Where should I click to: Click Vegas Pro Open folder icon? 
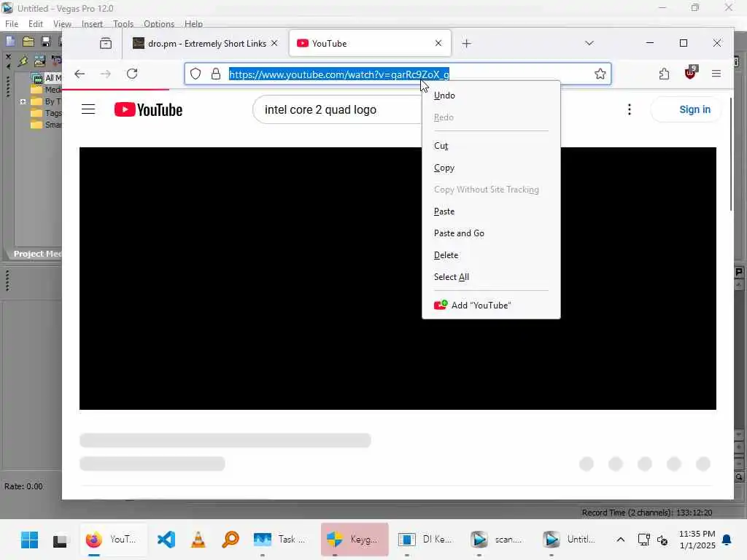[28, 42]
